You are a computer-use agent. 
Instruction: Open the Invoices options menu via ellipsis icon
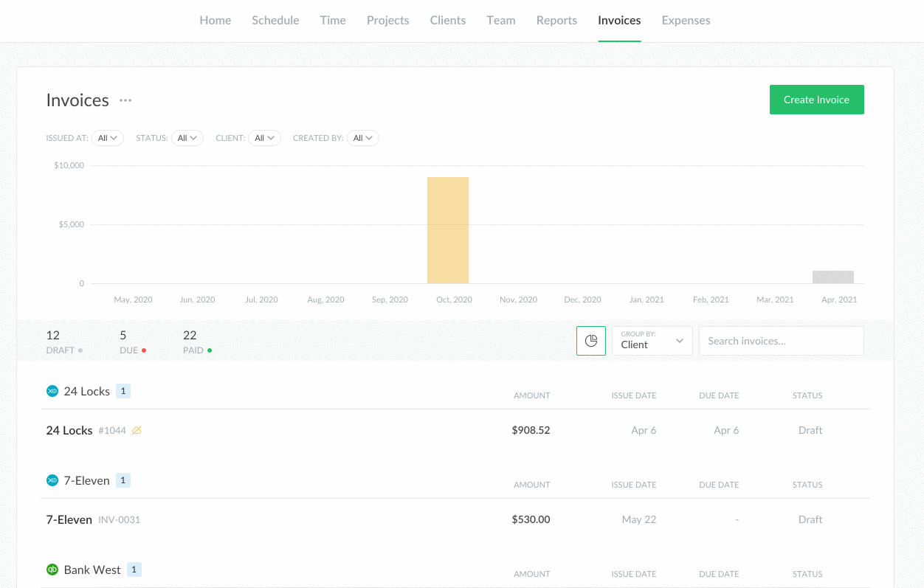pyautogui.click(x=125, y=100)
